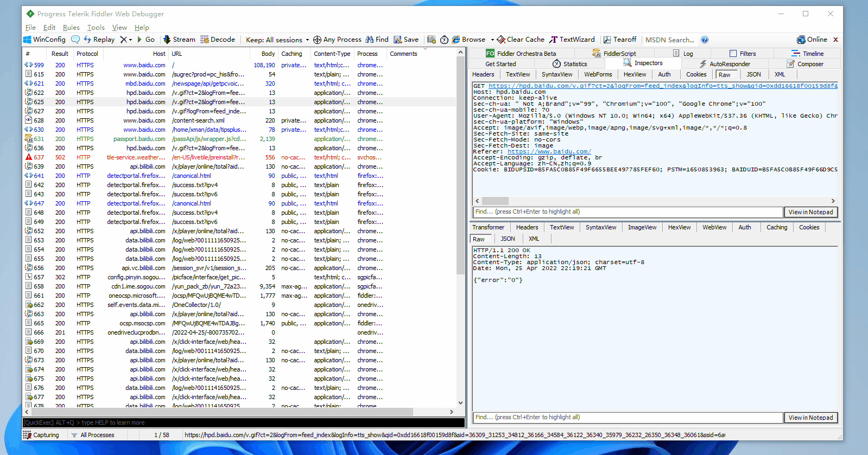Click the timer stopwatch icon
868x455 pixels.
coord(444,40)
